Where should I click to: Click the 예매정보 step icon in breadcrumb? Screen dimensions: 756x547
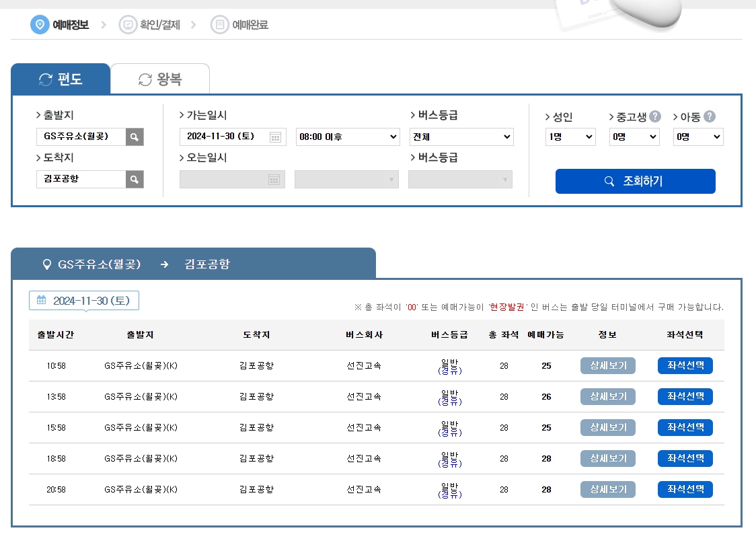pyautogui.click(x=40, y=24)
